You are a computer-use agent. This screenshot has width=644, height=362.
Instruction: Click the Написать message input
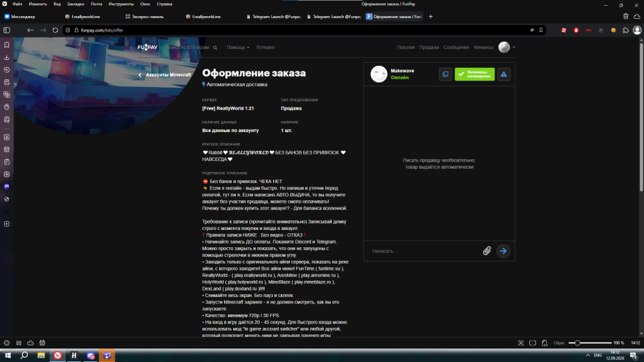pos(423,251)
